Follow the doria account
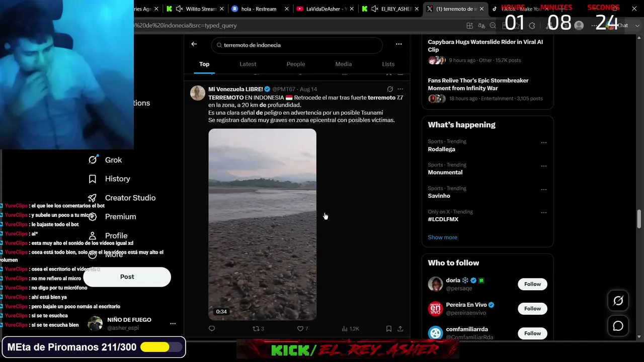Image resolution: width=644 pixels, height=362 pixels. 532,284
